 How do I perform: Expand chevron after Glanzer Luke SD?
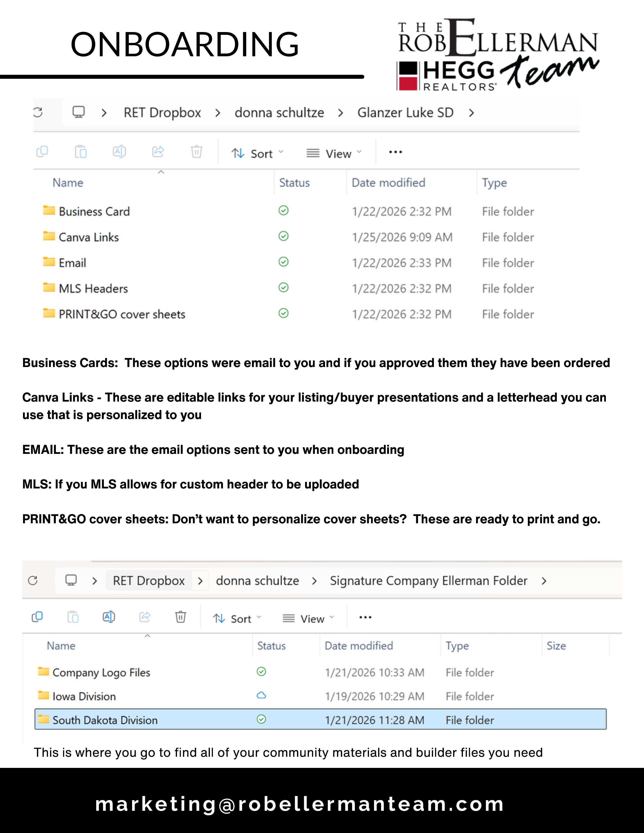point(472,113)
